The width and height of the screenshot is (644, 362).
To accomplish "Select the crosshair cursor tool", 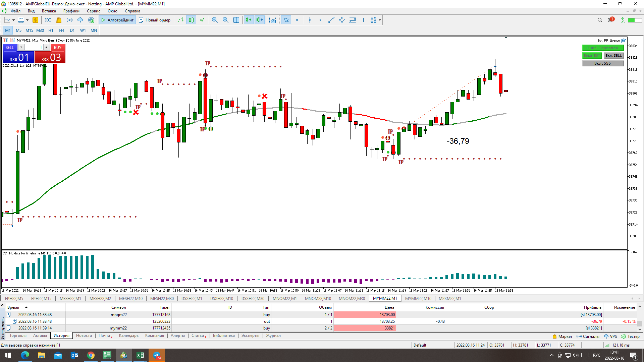I will [x=297, y=20].
